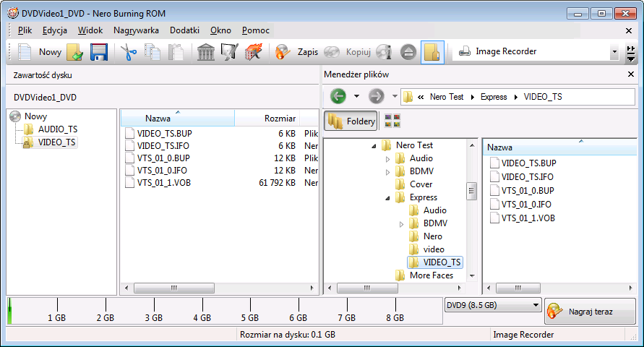Open the Pomoc menu
644x347 pixels.
[x=255, y=30]
